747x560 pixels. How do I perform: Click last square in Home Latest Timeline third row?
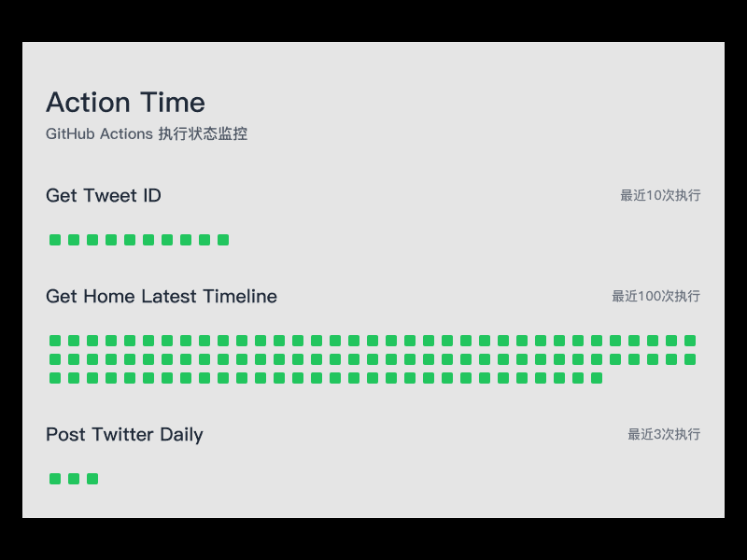click(597, 378)
